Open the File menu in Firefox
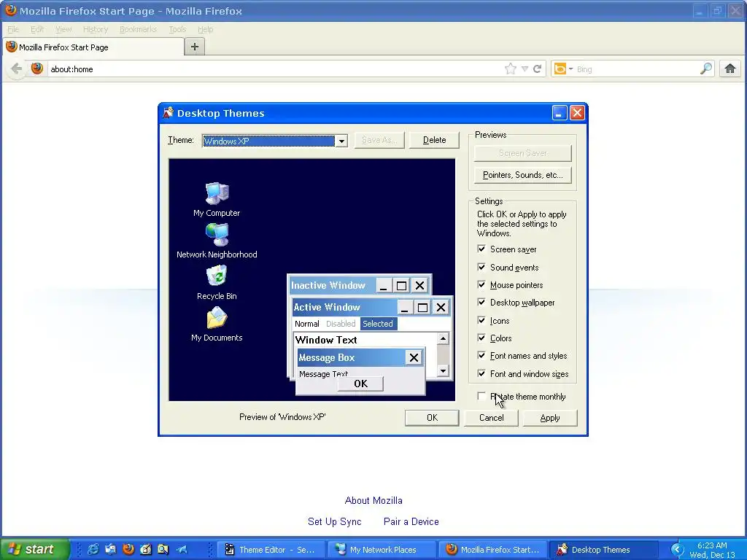 [13, 29]
